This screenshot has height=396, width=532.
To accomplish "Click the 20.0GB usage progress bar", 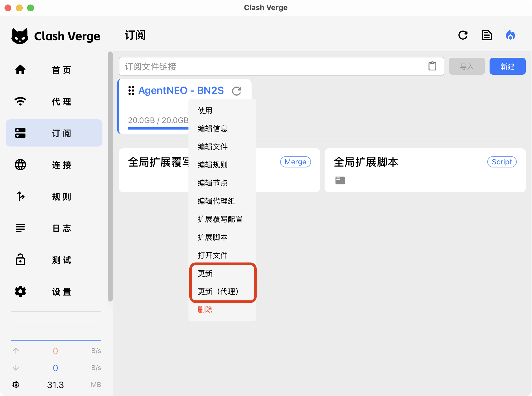I will [x=158, y=128].
